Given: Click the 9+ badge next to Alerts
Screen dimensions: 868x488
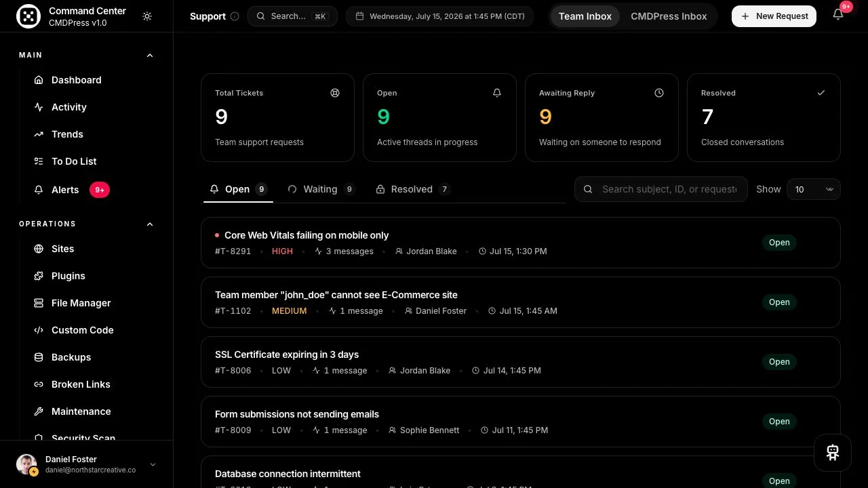Looking at the screenshot, I should pos(100,190).
